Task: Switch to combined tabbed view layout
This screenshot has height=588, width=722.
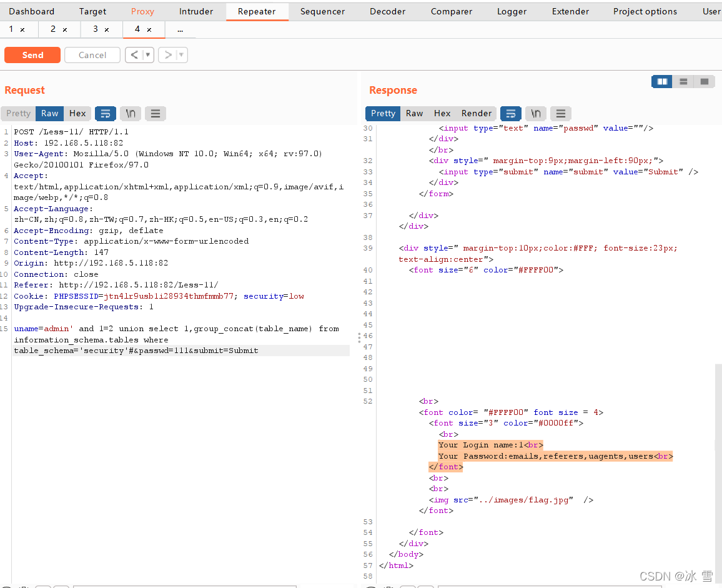Action: pyautogui.click(x=704, y=82)
